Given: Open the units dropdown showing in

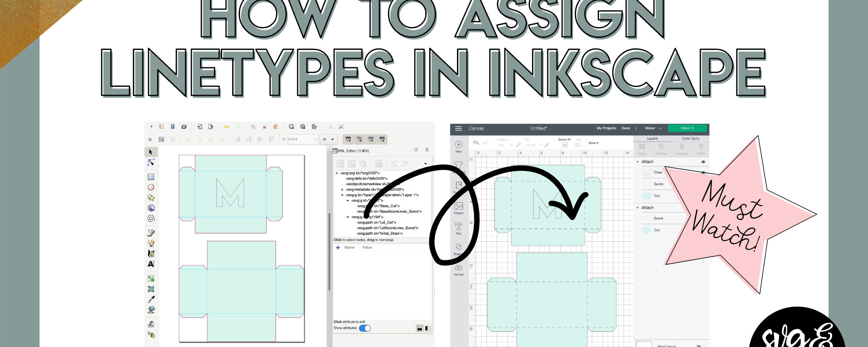Looking at the screenshot, I should pyautogui.click(x=329, y=139).
